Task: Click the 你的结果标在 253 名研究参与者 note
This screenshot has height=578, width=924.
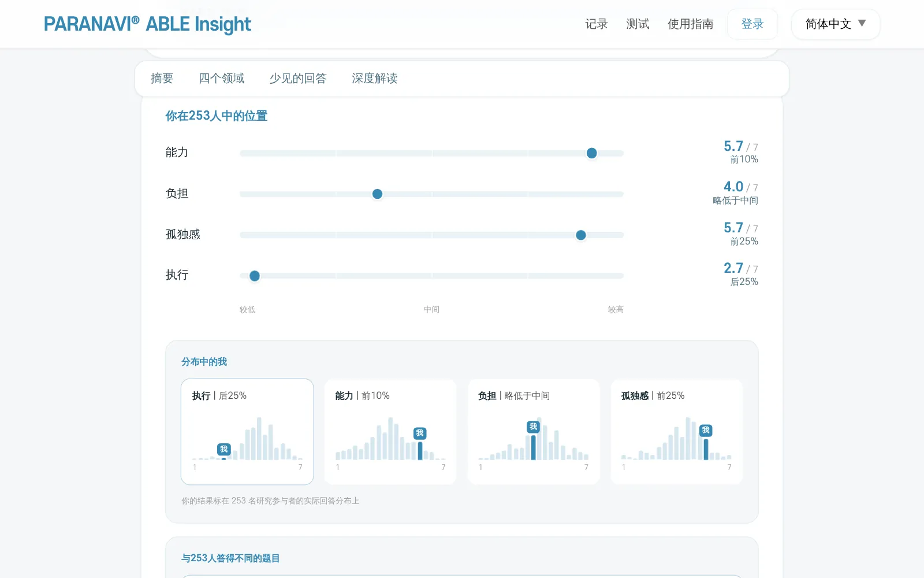Action: tap(270, 501)
